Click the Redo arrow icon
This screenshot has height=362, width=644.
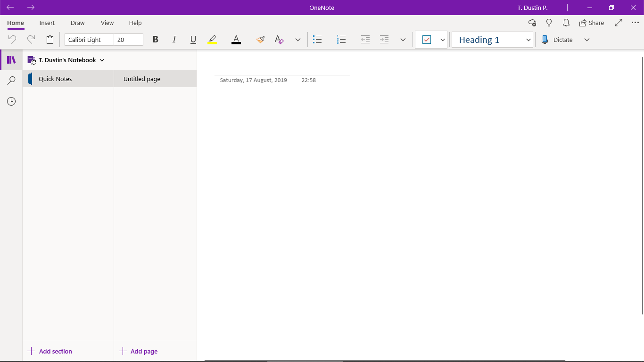31,40
